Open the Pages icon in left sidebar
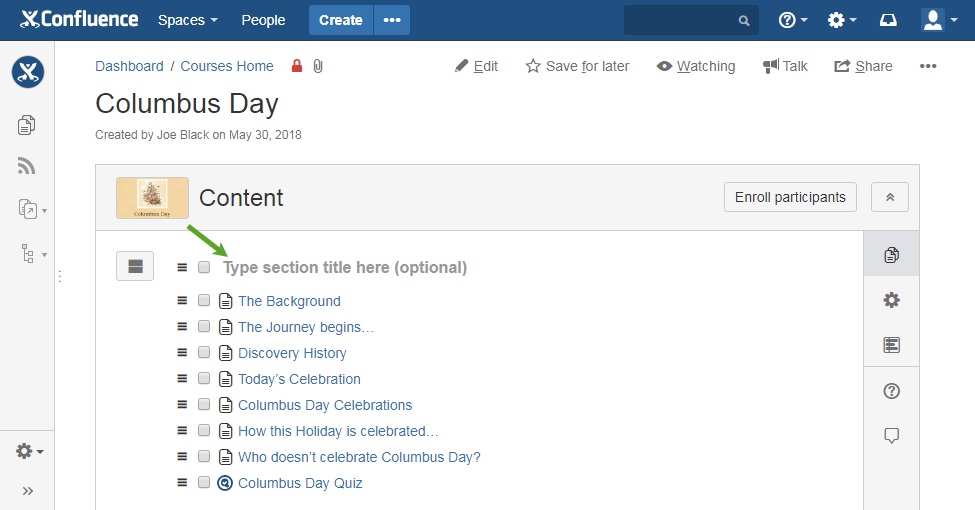 tap(27, 125)
